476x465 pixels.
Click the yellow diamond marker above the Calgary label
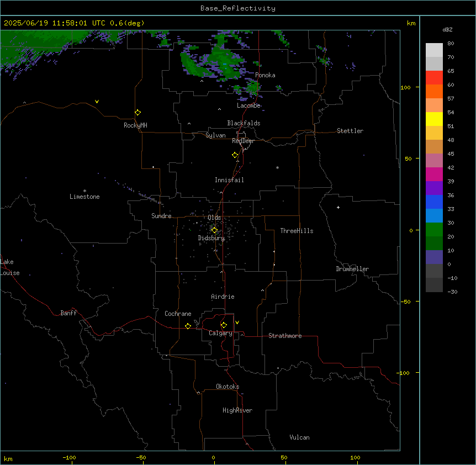tap(224, 325)
